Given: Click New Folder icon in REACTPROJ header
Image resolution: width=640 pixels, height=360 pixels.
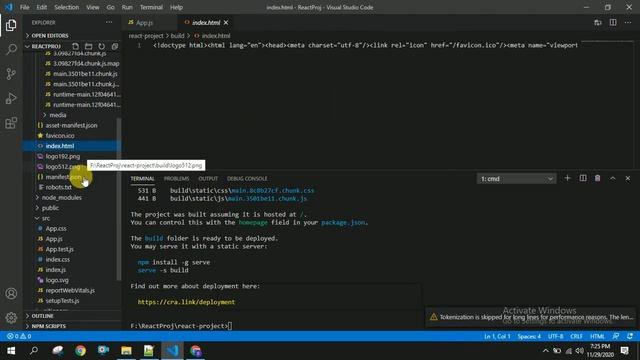Looking at the screenshot, I should tap(89, 46).
